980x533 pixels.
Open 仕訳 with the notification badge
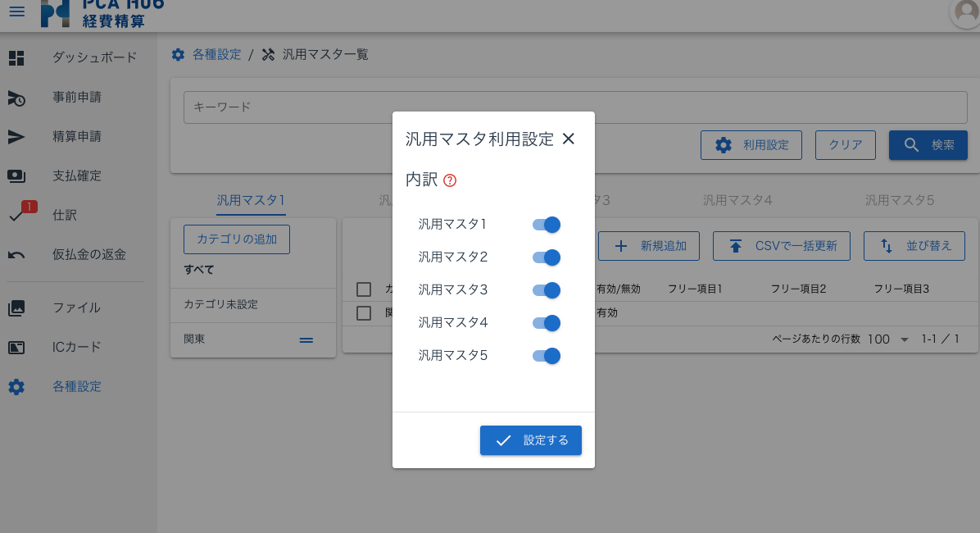[x=16, y=215]
